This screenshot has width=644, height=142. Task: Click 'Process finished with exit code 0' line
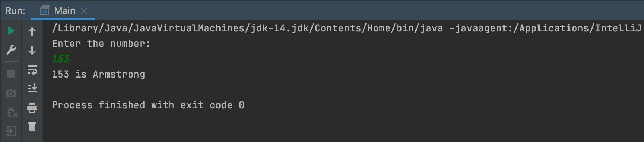pos(148,105)
